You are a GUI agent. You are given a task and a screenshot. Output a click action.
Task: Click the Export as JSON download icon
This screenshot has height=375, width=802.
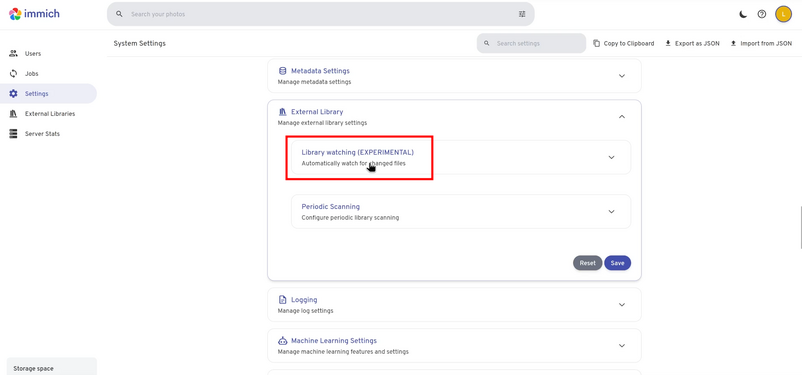(667, 43)
